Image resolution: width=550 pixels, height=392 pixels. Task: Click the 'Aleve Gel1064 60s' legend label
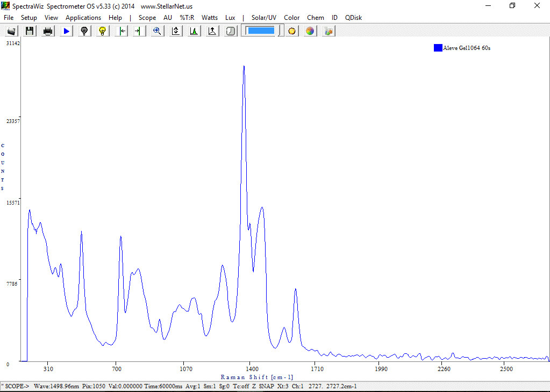[467, 48]
